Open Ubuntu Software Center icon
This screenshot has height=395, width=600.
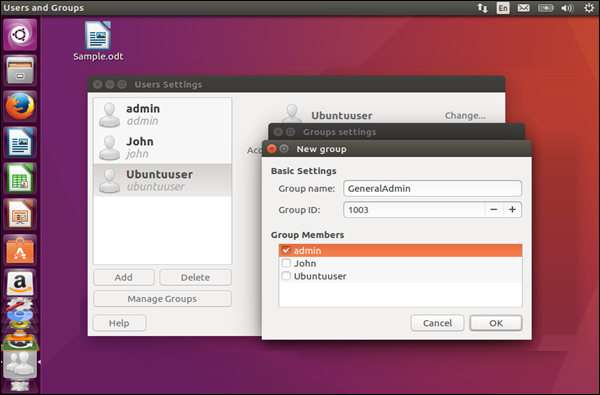tap(20, 250)
